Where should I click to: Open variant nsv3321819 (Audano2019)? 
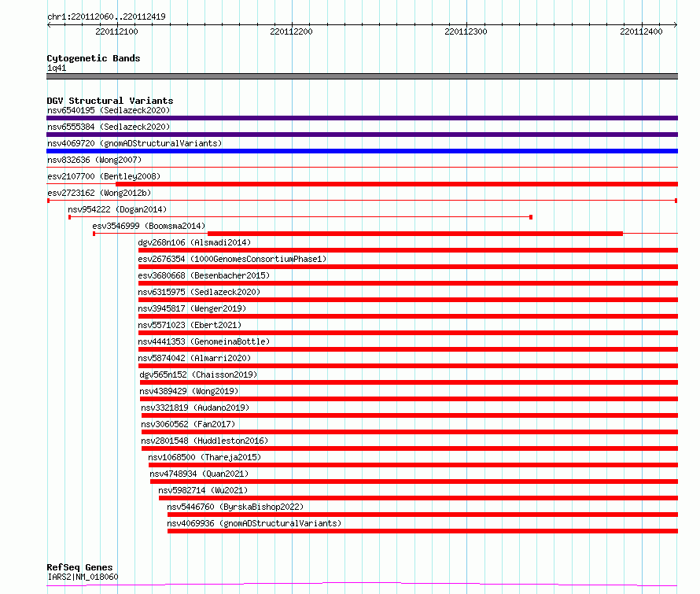click(195, 408)
